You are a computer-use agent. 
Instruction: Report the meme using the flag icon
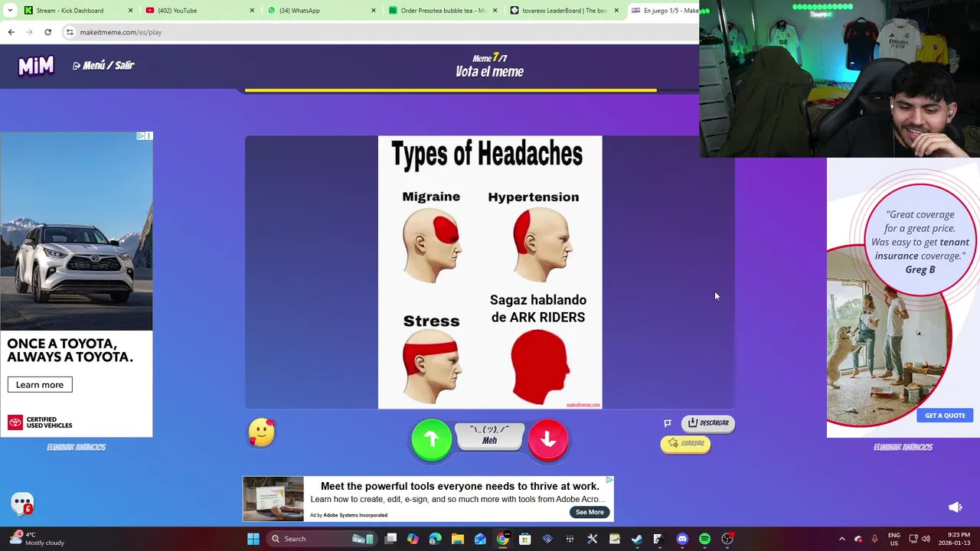[x=668, y=423]
